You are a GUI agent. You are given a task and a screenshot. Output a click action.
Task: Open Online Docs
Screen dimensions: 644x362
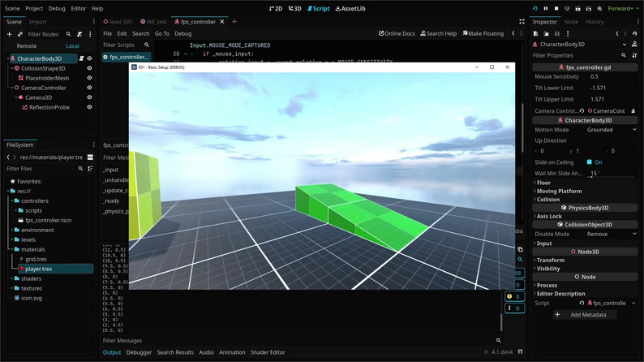click(x=397, y=33)
